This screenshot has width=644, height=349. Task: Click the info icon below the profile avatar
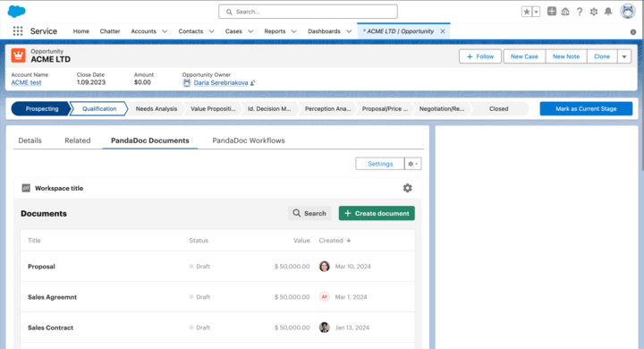(633, 32)
